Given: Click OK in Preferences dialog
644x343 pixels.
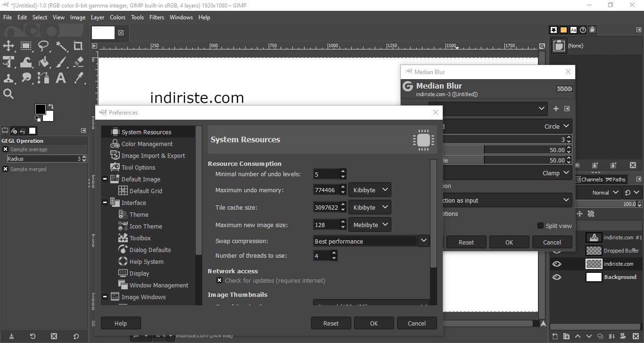Looking at the screenshot, I should click(x=374, y=323).
